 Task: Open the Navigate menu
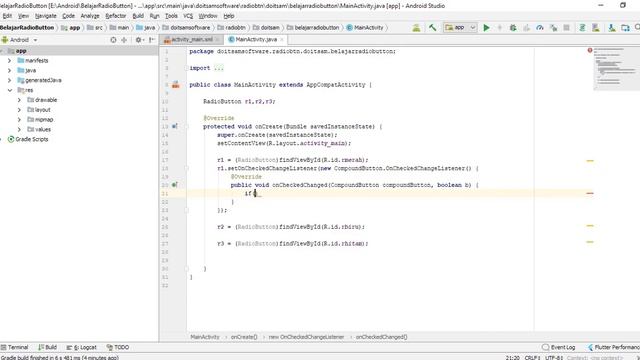45,16
